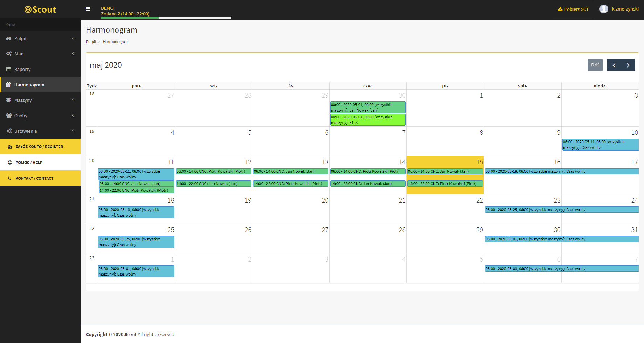Expand the Maszyny submenu chevron
Viewport: 644px width, 343px height.
click(73, 100)
